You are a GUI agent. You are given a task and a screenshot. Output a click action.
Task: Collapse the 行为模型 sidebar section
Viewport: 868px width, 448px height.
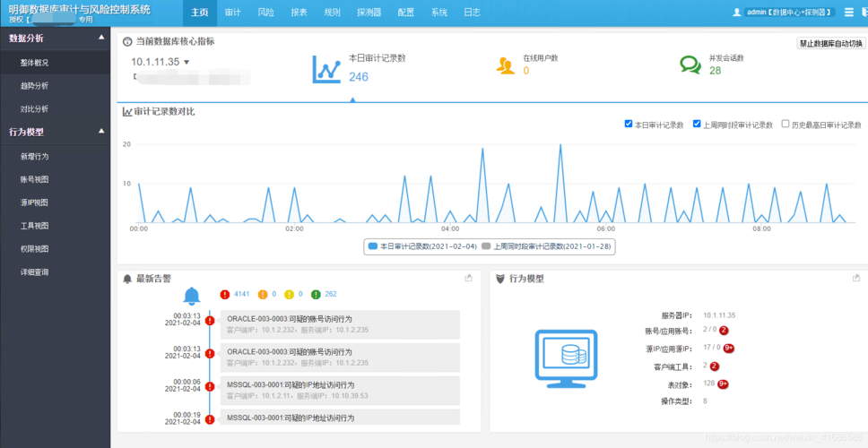[x=100, y=131]
